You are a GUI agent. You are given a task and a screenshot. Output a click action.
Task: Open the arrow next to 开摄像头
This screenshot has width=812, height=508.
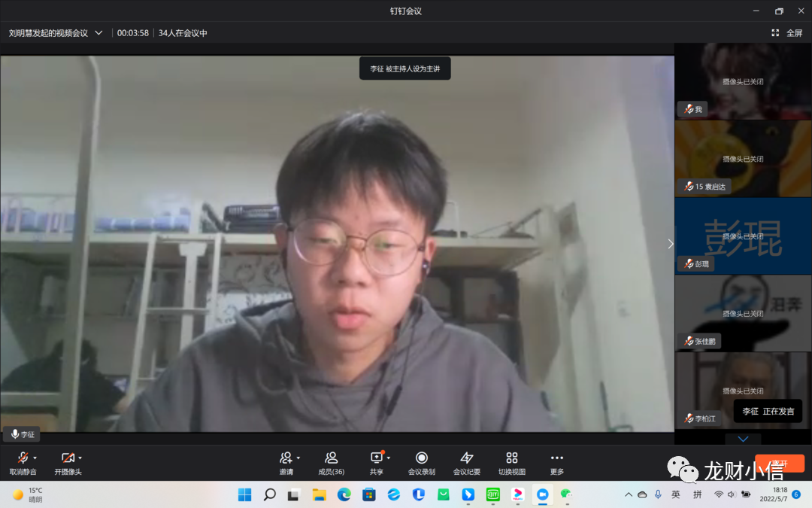(x=80, y=458)
